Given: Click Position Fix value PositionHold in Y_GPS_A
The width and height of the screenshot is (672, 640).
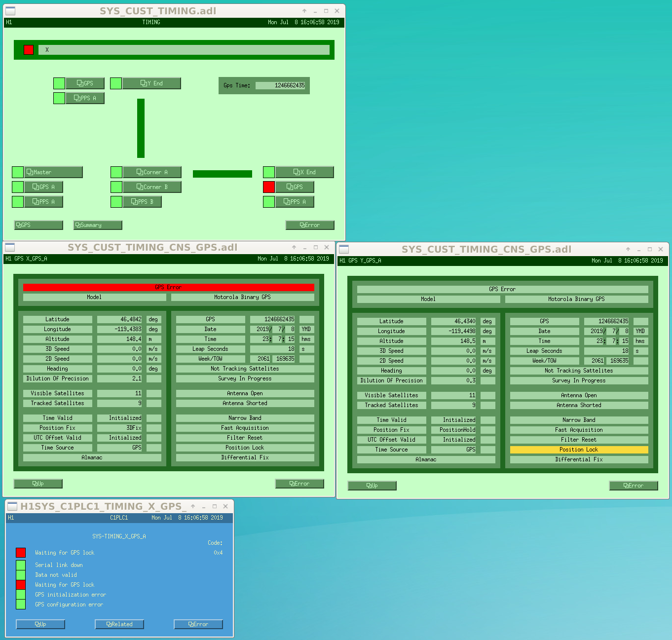Looking at the screenshot, I should coord(453,430).
